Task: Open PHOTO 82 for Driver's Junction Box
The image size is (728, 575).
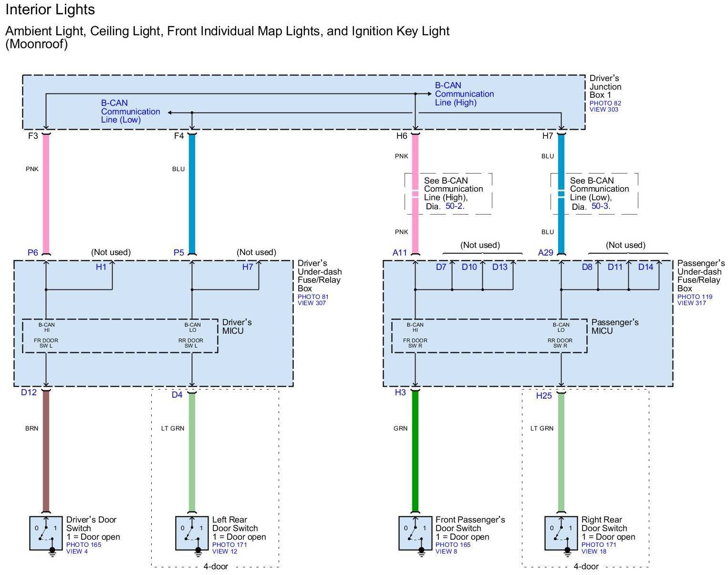Action: (605, 103)
